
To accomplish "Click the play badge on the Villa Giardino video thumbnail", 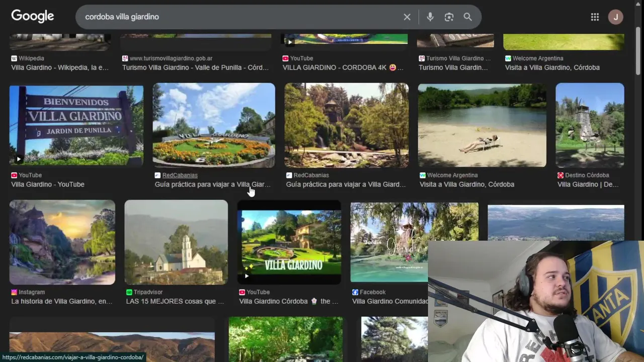I will (247, 276).
